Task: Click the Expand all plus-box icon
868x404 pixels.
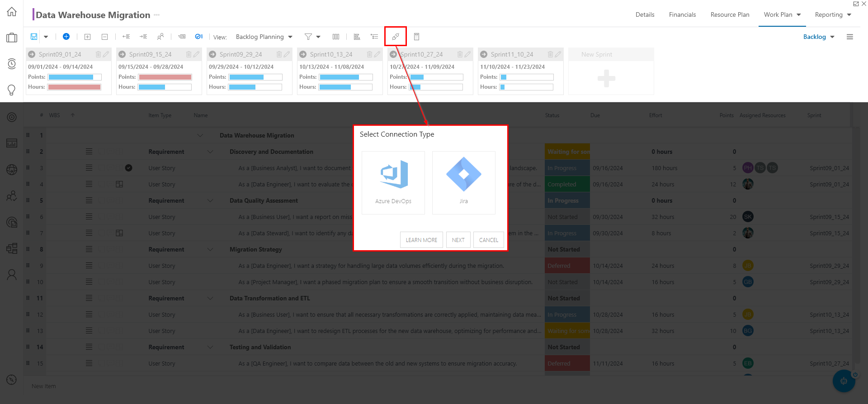Action: 88,37
